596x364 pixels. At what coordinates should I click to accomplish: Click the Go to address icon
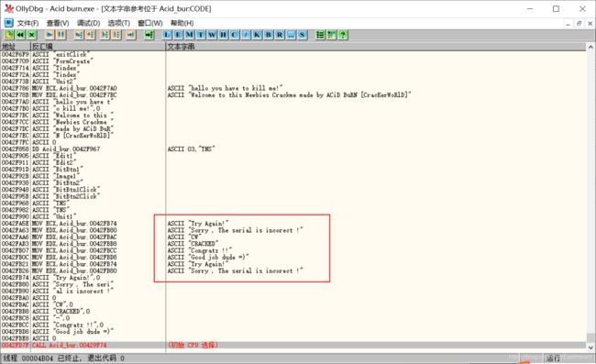(x=149, y=35)
